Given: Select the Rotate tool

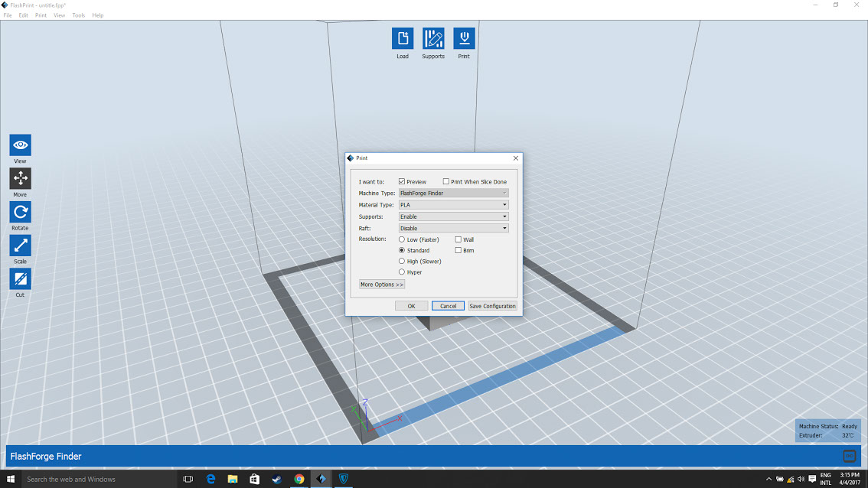Looking at the screenshot, I should [20, 212].
